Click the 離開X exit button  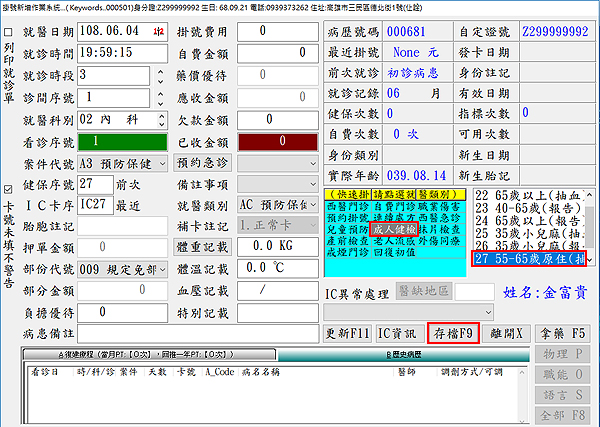tap(508, 332)
